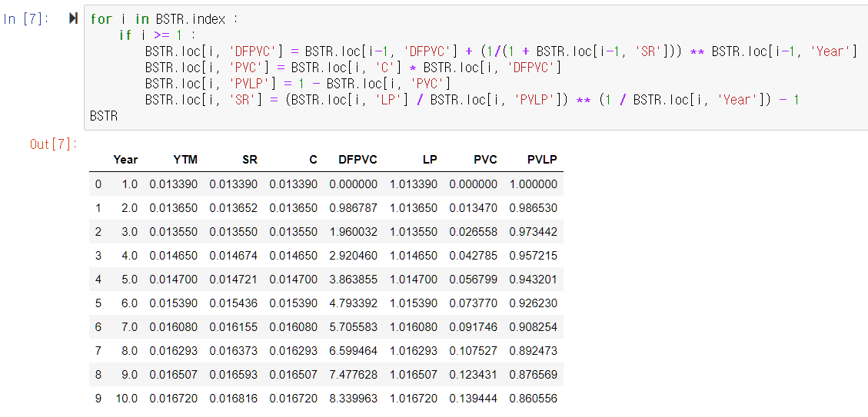Click the DFPVC value 8.339963
The height and width of the screenshot is (417, 868).
[x=353, y=399]
